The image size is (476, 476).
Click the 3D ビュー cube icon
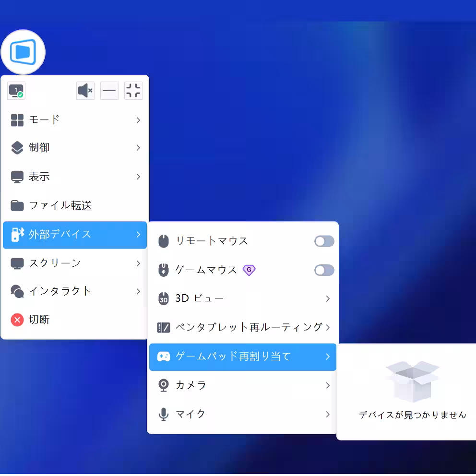click(x=163, y=298)
